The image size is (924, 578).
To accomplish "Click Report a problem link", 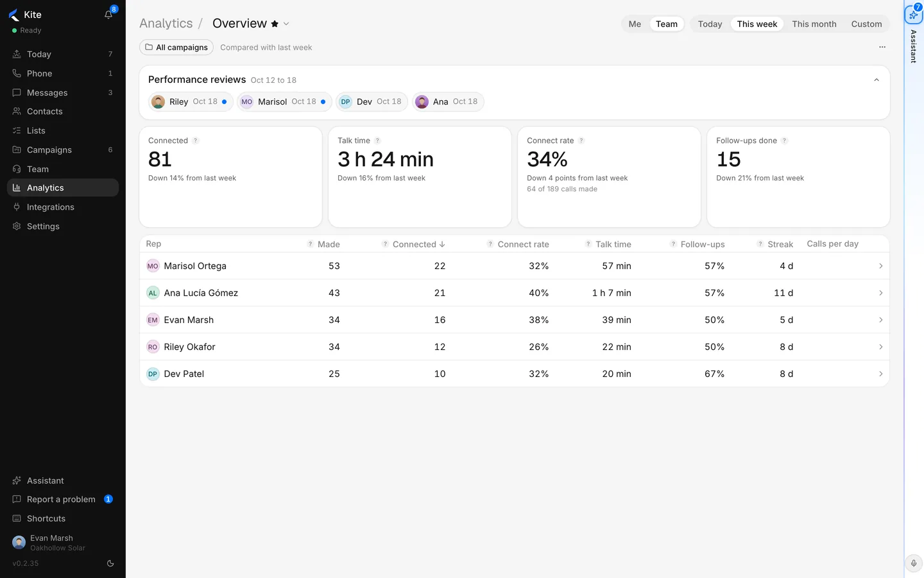I will coord(63,499).
